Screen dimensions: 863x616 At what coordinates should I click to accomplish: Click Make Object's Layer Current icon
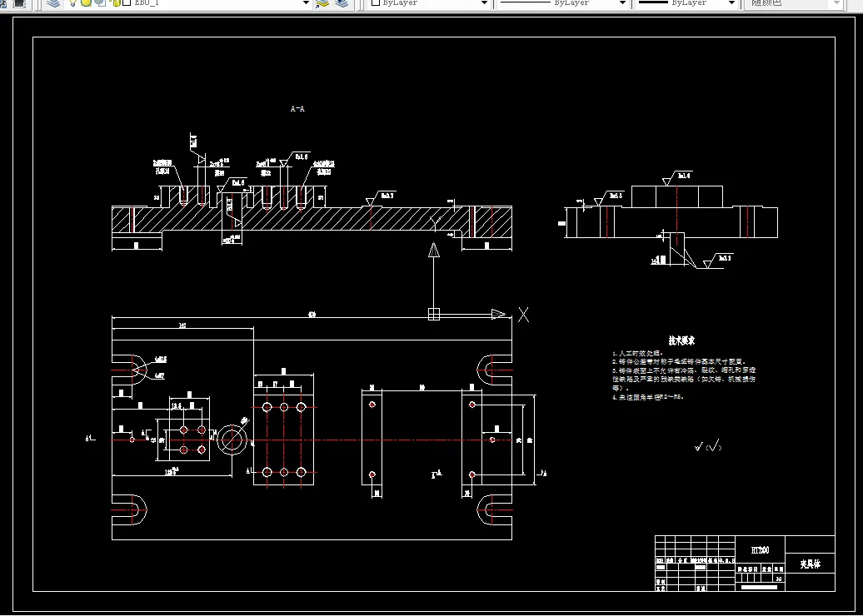pyautogui.click(x=322, y=2)
